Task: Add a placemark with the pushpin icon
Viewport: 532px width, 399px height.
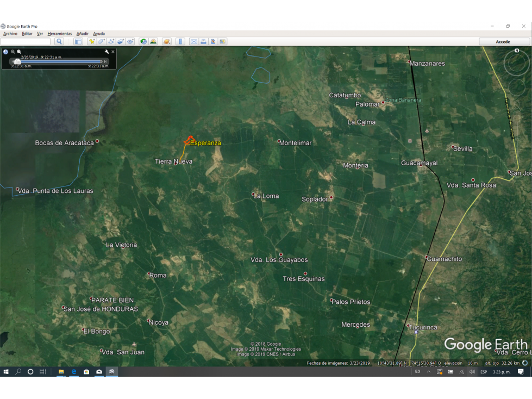Action: (92, 41)
